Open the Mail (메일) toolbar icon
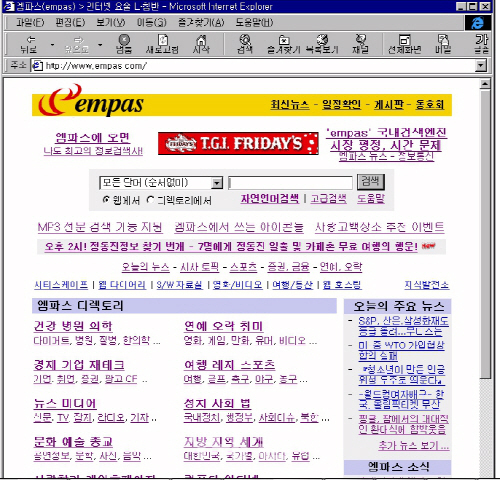The height and width of the screenshot is (480, 500). tap(443, 44)
